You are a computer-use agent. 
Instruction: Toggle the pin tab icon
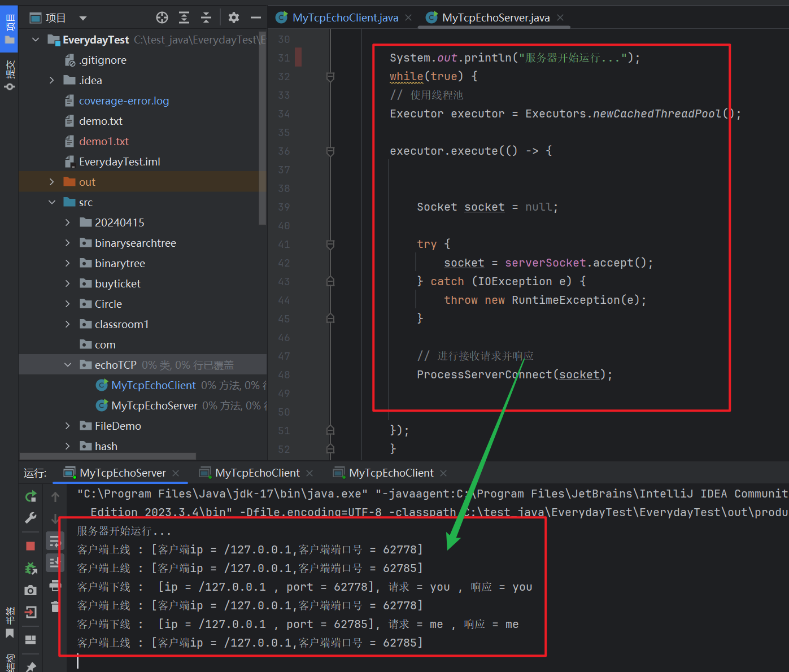[x=30, y=666]
